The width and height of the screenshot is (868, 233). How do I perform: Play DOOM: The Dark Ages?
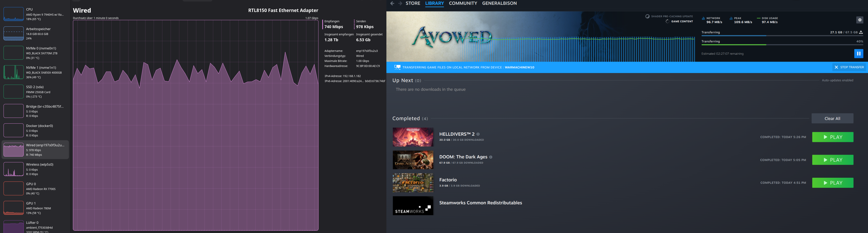833,160
